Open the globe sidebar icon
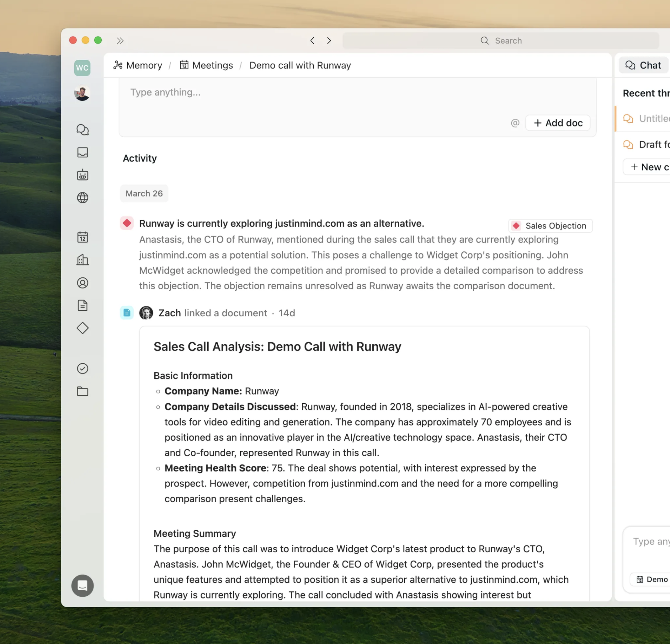The image size is (670, 644). click(82, 198)
